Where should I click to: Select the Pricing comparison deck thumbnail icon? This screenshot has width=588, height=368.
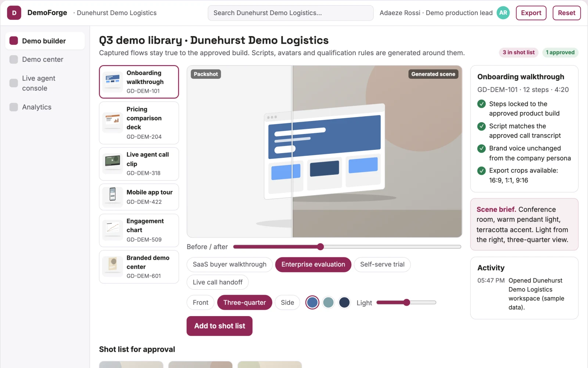click(x=112, y=123)
